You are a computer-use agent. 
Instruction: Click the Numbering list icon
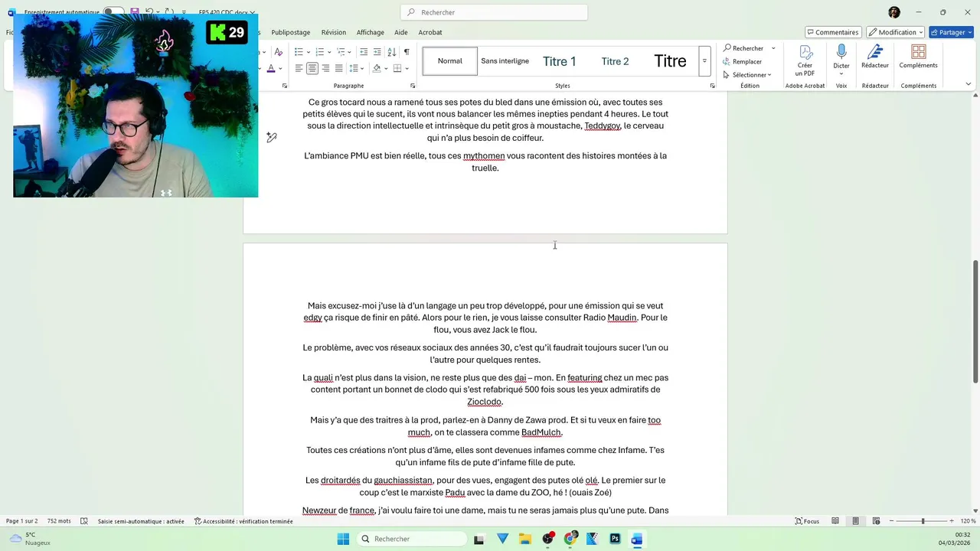click(x=319, y=52)
